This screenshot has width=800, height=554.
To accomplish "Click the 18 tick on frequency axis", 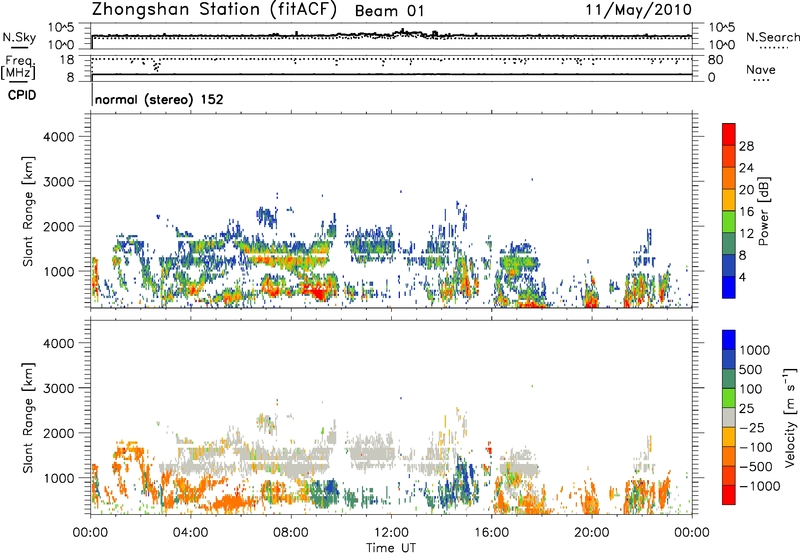I will pyautogui.click(x=67, y=60).
